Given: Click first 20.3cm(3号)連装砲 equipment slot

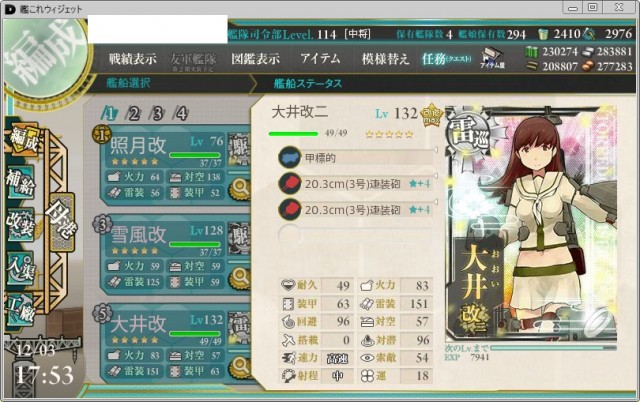Looking at the screenshot, I should pos(356,184).
